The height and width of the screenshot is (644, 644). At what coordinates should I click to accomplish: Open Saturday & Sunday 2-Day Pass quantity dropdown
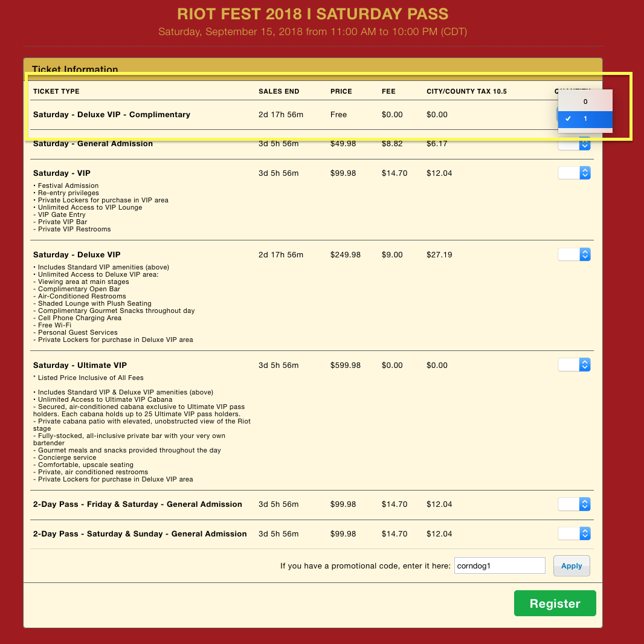tap(574, 533)
